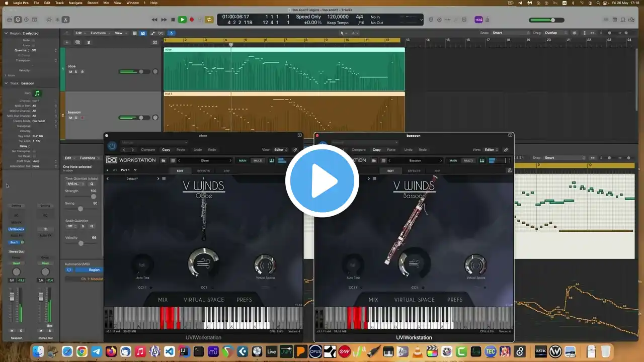Collapse the Track bassoon disclosure triangle

click(x=6, y=83)
